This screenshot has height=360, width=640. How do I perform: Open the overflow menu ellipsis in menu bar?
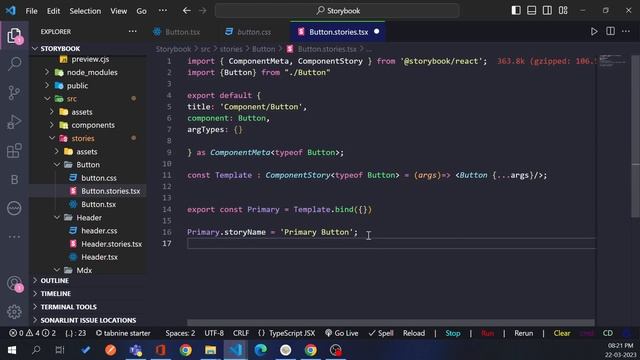click(x=163, y=11)
